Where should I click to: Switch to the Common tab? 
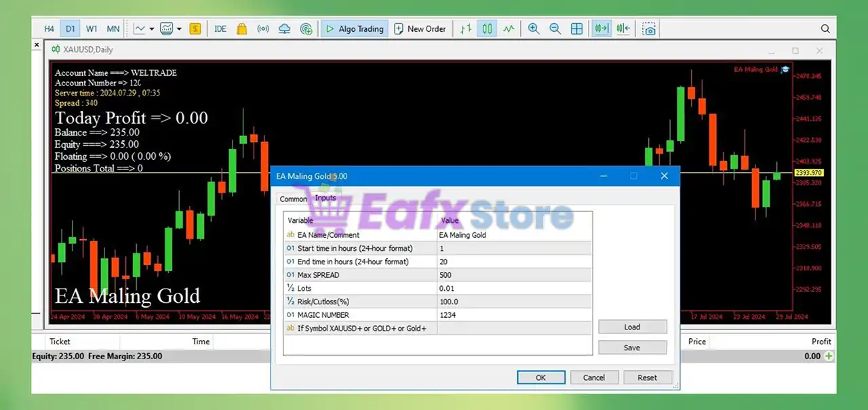tap(293, 199)
